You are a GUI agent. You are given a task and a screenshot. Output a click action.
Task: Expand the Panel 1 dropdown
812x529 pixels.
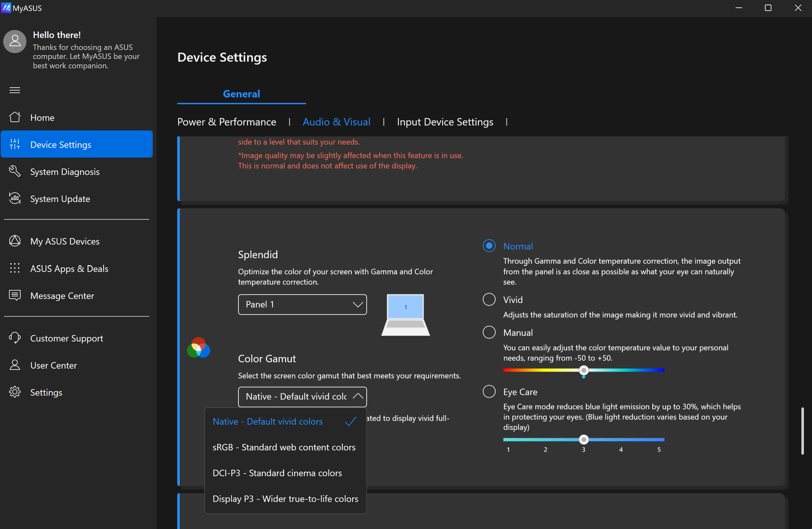click(x=302, y=304)
